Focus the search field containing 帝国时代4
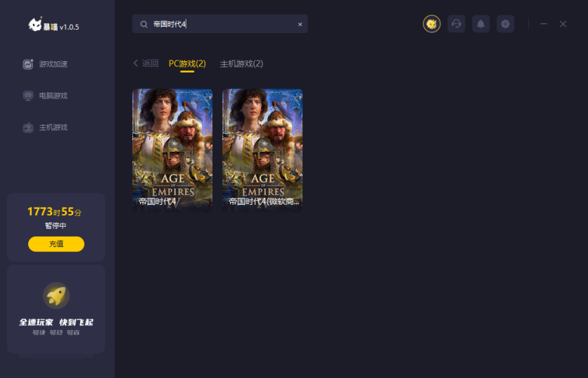 pyautogui.click(x=220, y=24)
